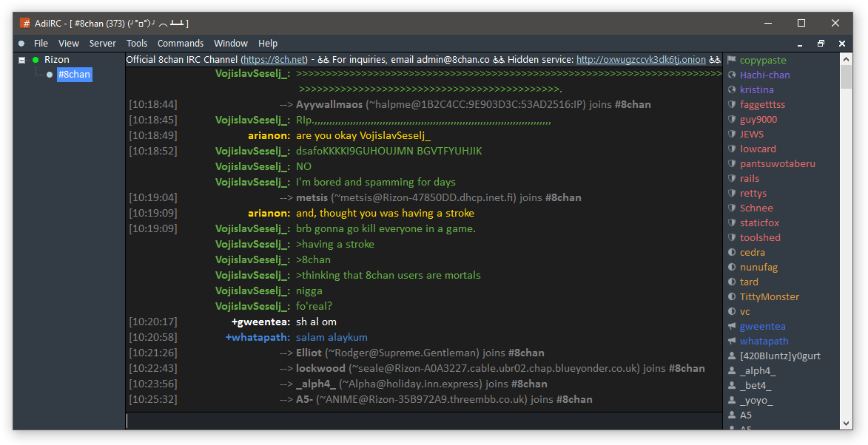Screen dimensions: 868x445
Task: Select guy9000 in the nicklist
Action: point(758,120)
